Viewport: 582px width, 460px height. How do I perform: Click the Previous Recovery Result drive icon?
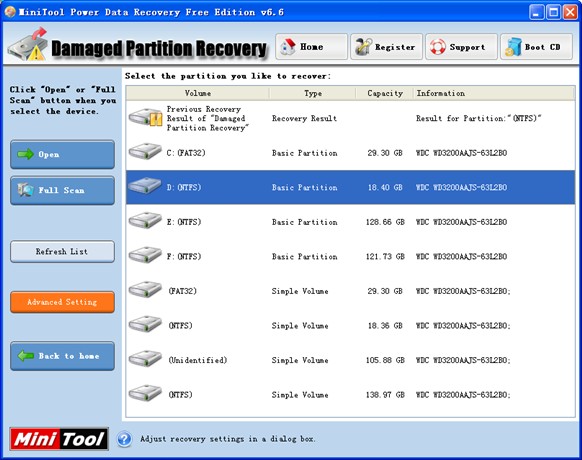pos(146,117)
